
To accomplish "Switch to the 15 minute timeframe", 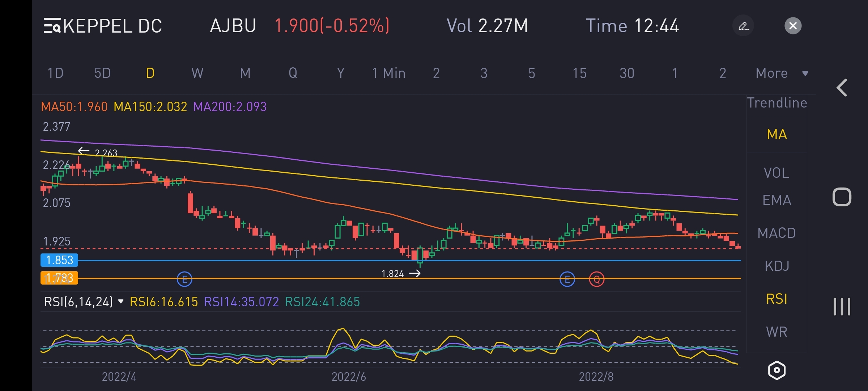I will point(579,73).
